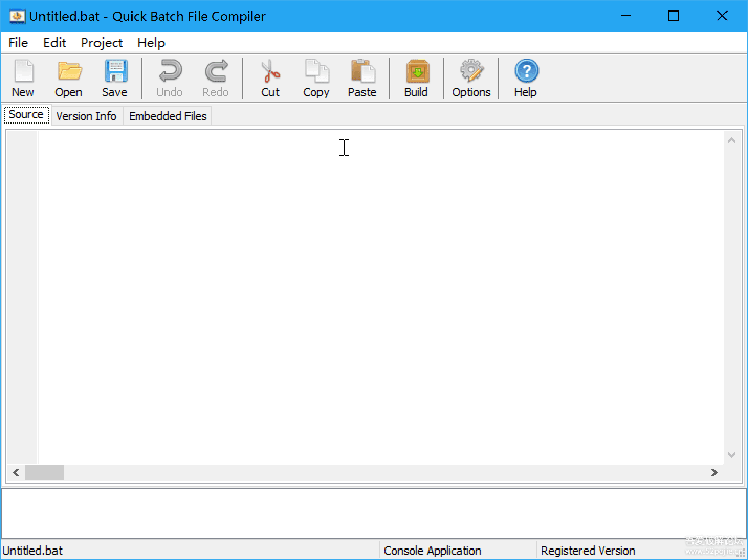Click the vertical scrollbar down arrow
Screen dimensions: 748x560
pyautogui.click(x=732, y=455)
